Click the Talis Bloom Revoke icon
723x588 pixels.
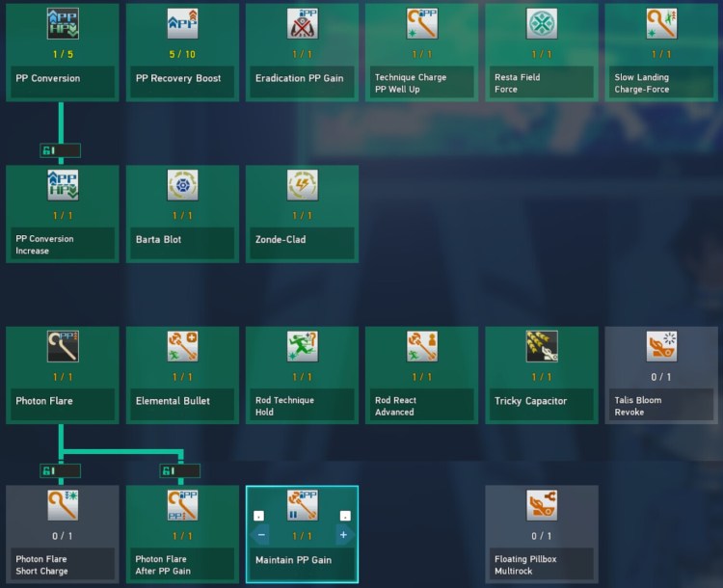tap(660, 346)
